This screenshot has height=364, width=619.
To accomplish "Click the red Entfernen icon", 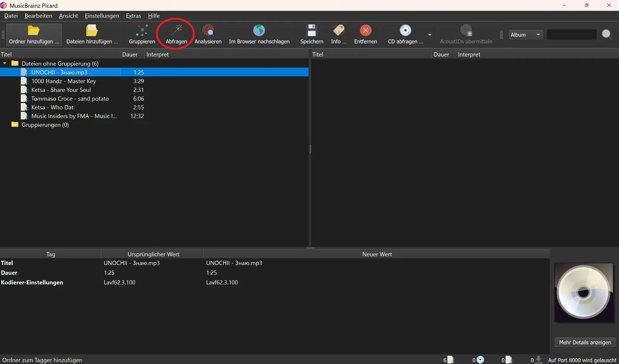I will [366, 30].
